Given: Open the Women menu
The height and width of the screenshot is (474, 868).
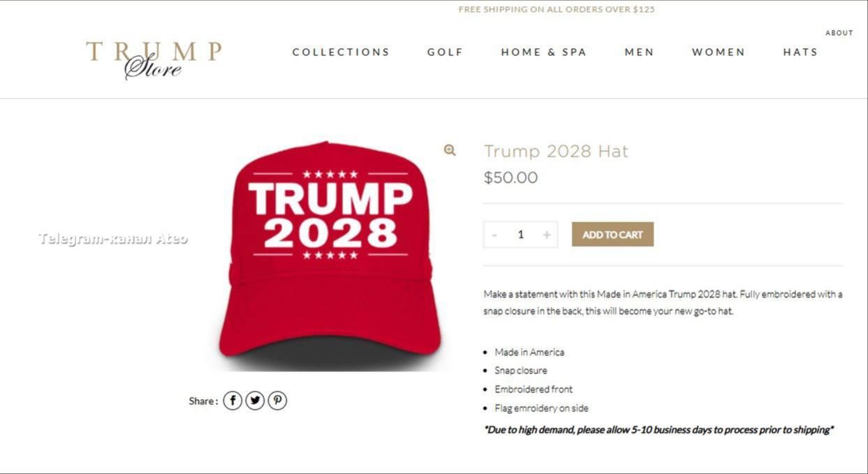Looking at the screenshot, I should coord(719,52).
